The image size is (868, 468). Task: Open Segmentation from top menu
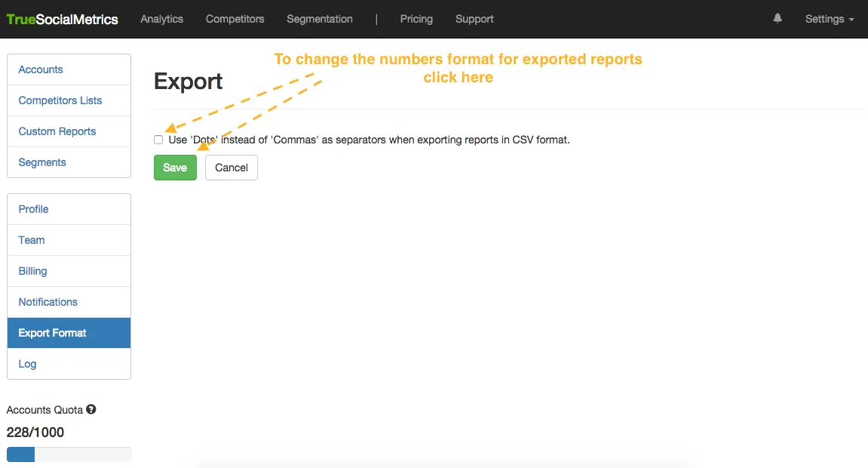[x=319, y=19]
